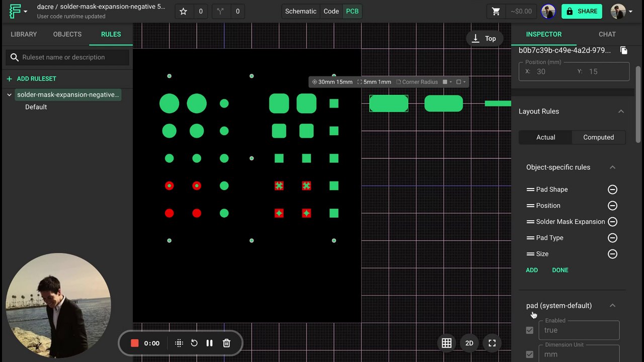The height and width of the screenshot is (362, 644).
Task: Collapse the Layout Rules section
Action: point(621,112)
